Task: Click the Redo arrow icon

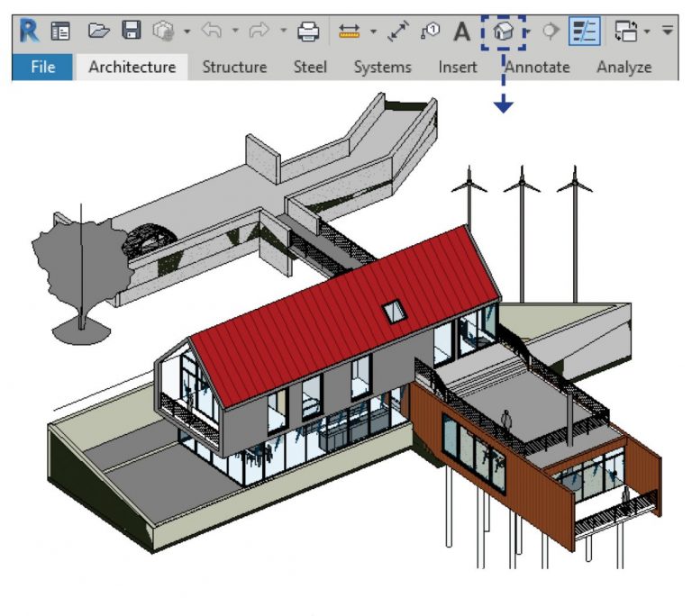Action: click(259, 32)
